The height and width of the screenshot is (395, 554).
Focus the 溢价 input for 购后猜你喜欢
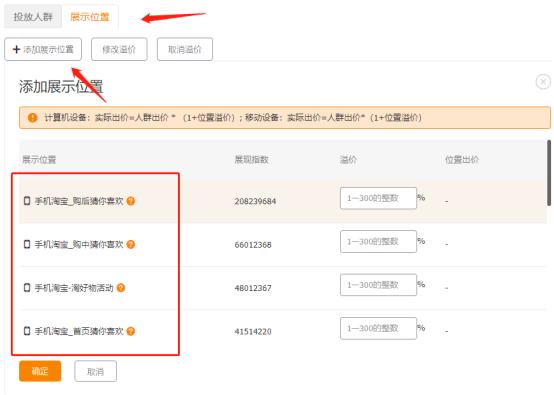[x=378, y=198]
